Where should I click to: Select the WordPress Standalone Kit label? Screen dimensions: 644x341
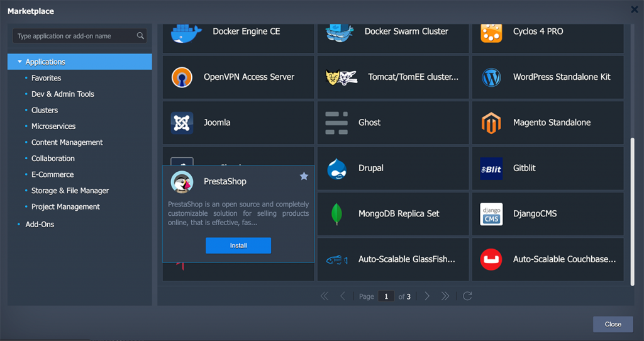pyautogui.click(x=562, y=77)
